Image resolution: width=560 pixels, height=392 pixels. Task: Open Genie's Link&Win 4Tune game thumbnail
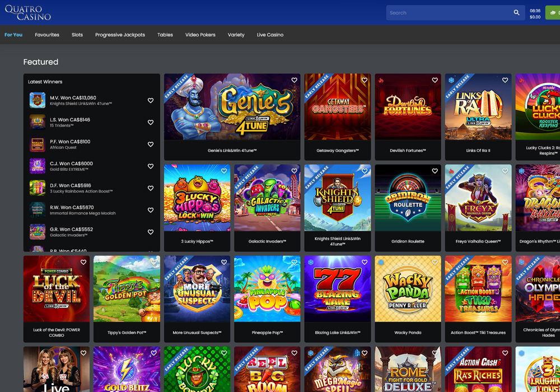click(x=232, y=107)
